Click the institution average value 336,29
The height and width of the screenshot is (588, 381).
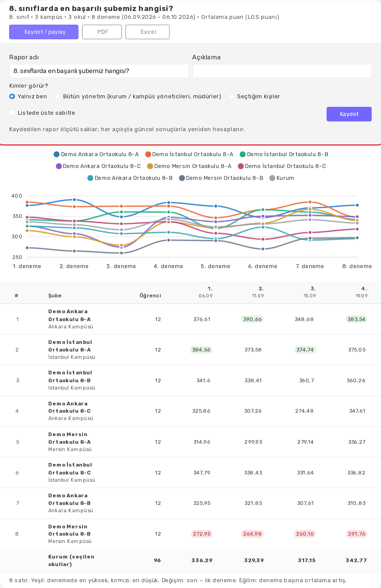[x=202, y=560]
